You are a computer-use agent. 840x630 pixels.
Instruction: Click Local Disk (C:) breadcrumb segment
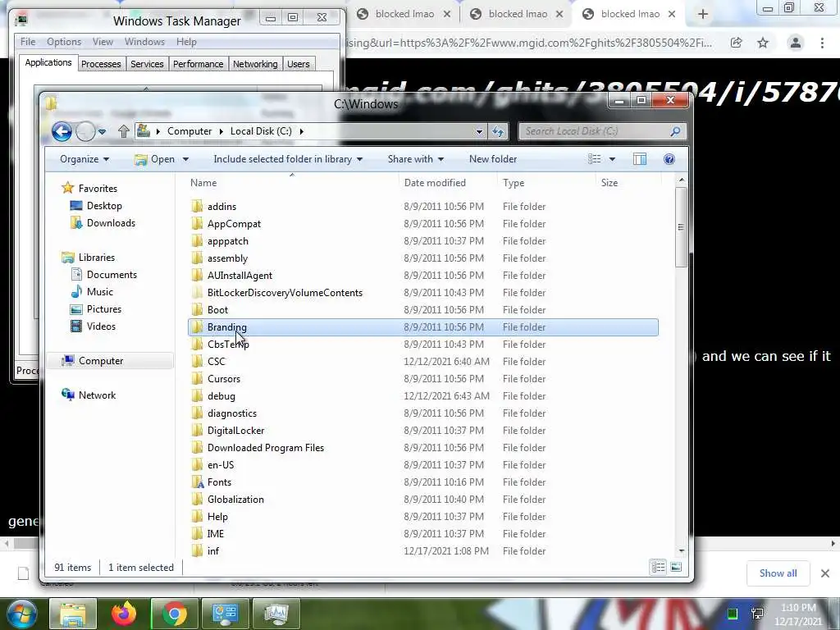[261, 131]
